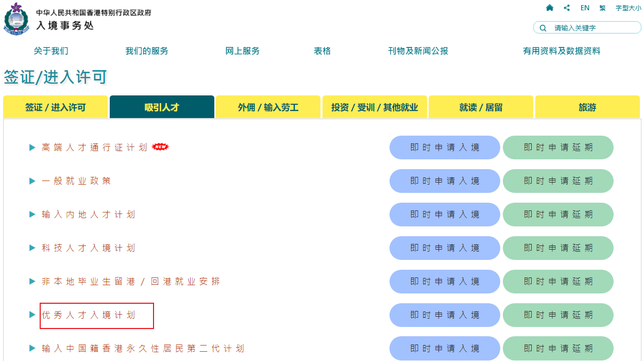Expand arrow beside 一般就业政策
This screenshot has width=644, height=361.
point(32,181)
